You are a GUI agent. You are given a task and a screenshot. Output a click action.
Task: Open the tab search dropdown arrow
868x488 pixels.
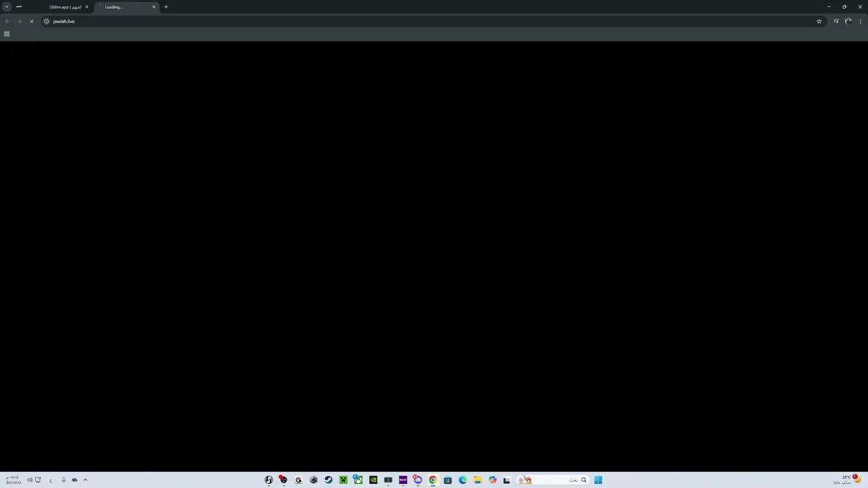coord(7,7)
